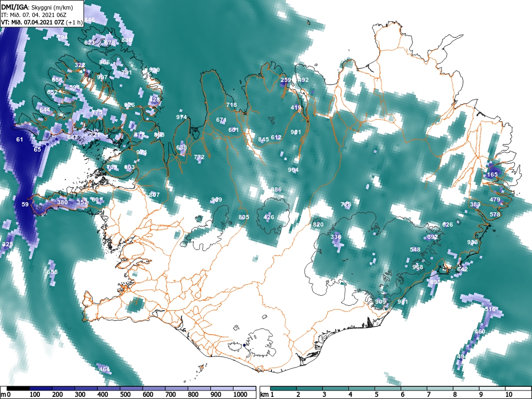The height and width of the screenshot is (399, 532).
Task: Click the visibility value 59 off the west peninsula
Action: [25, 204]
